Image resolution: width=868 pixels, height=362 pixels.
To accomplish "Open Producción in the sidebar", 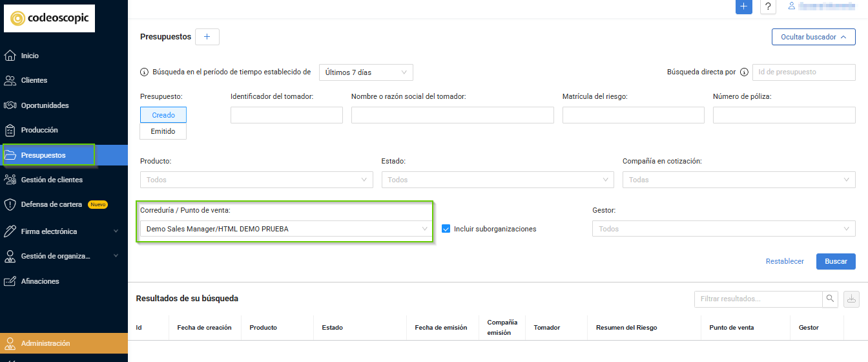I will tap(39, 130).
